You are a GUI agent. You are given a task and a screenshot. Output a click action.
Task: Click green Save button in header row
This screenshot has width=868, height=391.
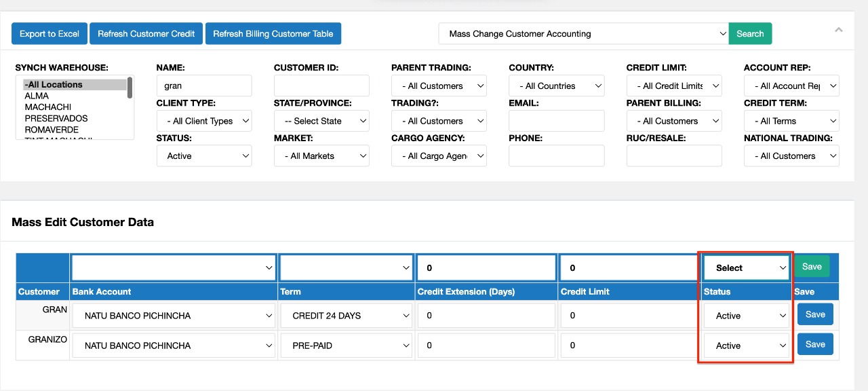[812, 267]
